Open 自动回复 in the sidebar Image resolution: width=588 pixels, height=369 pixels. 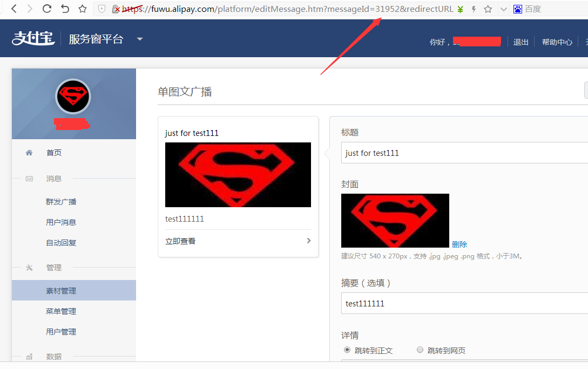pyautogui.click(x=61, y=243)
